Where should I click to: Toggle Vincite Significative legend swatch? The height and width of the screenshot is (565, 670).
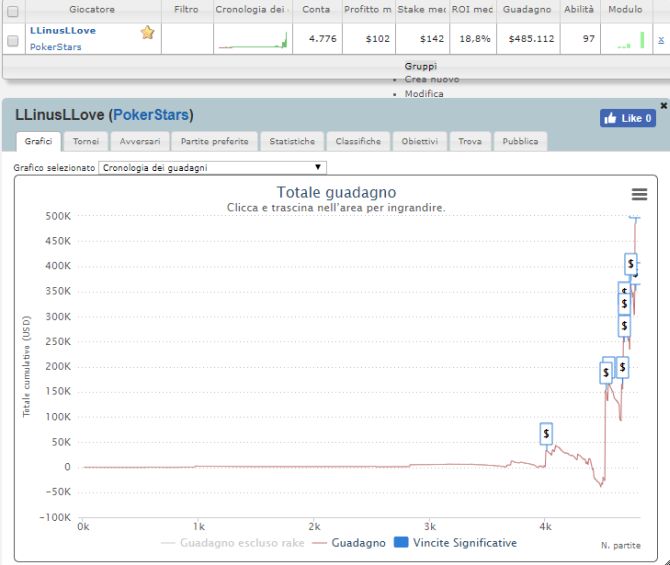(401, 542)
